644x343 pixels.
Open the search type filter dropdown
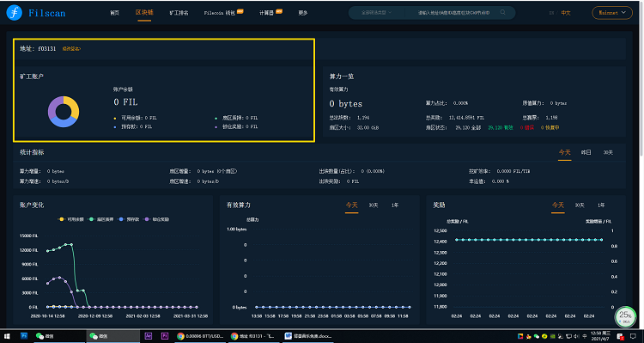[x=376, y=13]
